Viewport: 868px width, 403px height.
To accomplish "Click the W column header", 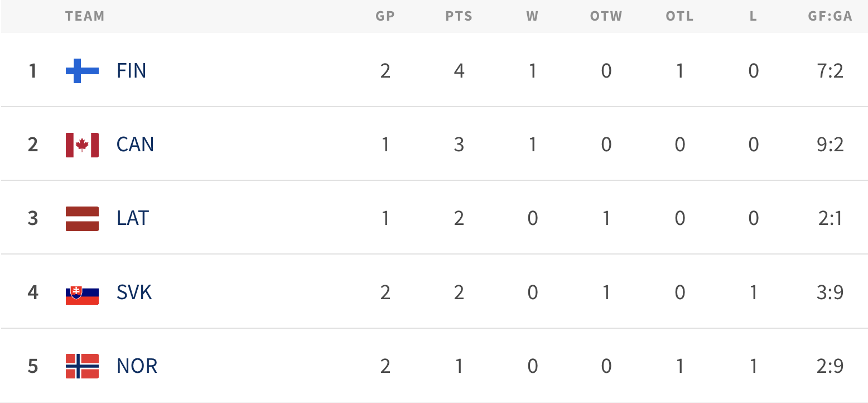I will click(532, 16).
